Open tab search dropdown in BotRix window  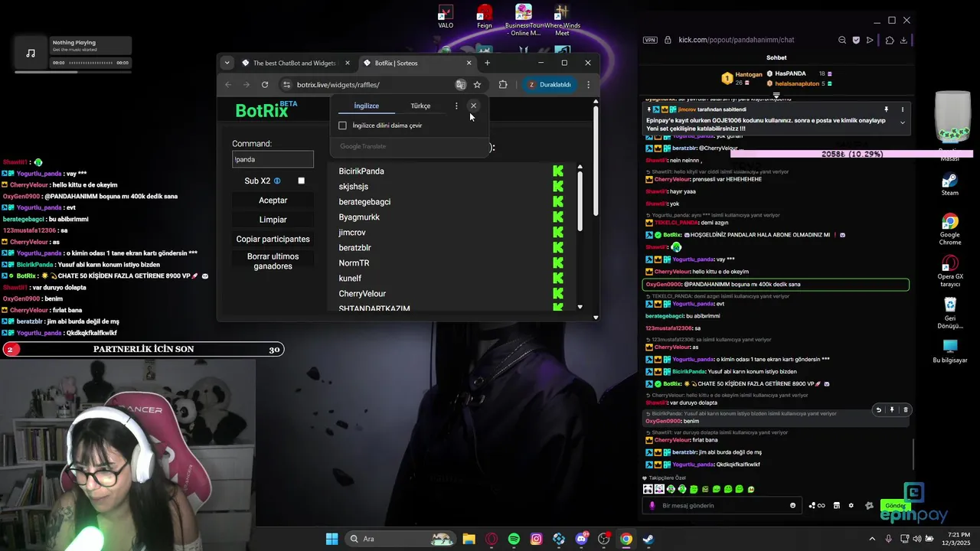click(x=227, y=63)
